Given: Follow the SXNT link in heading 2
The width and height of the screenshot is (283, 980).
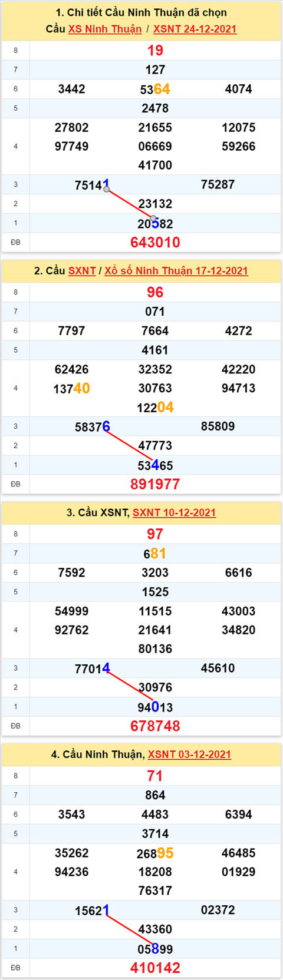Looking at the screenshot, I should [x=82, y=271].
